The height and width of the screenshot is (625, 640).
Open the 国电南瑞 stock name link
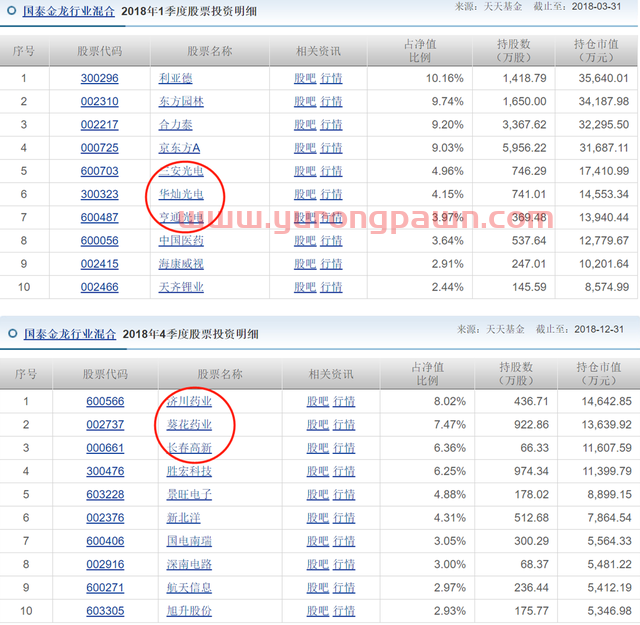[189, 541]
